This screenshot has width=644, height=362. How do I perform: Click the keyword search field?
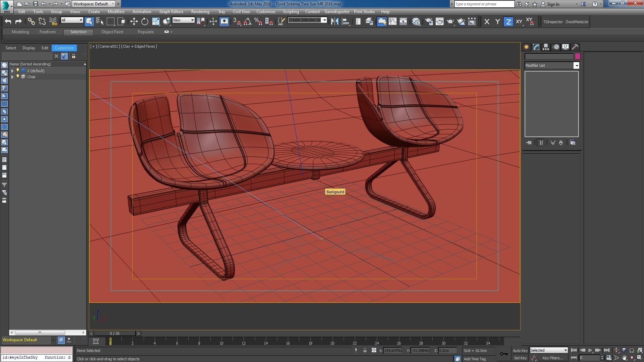[484, 4]
